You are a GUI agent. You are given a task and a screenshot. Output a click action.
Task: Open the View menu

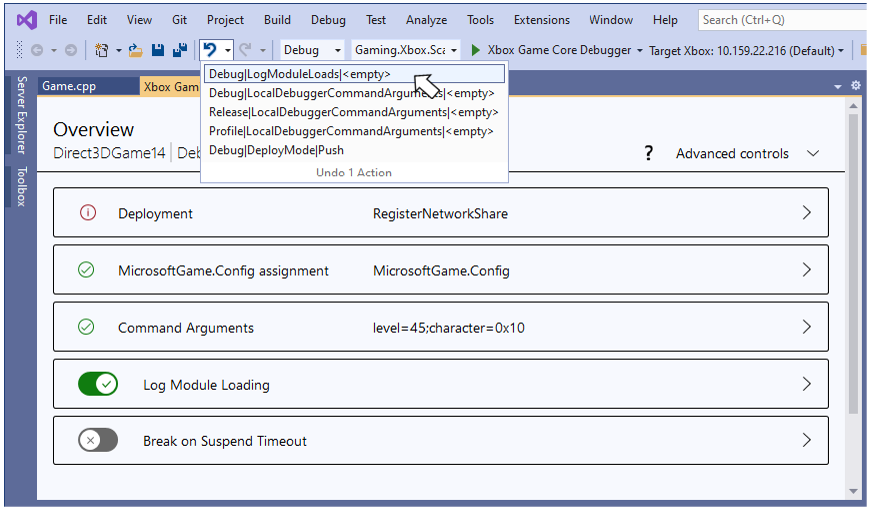pos(139,20)
